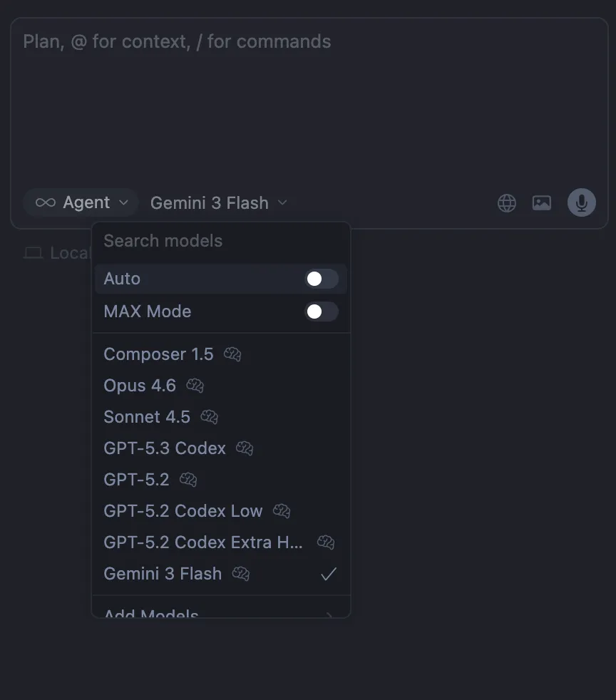Start voice input with microphone icon
The width and height of the screenshot is (616, 700).
click(x=581, y=203)
